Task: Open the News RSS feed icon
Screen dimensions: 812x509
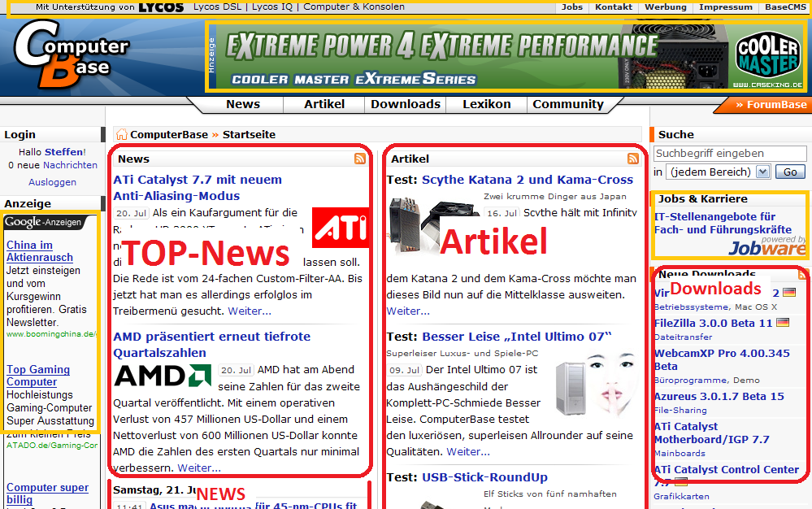Action: [360, 159]
